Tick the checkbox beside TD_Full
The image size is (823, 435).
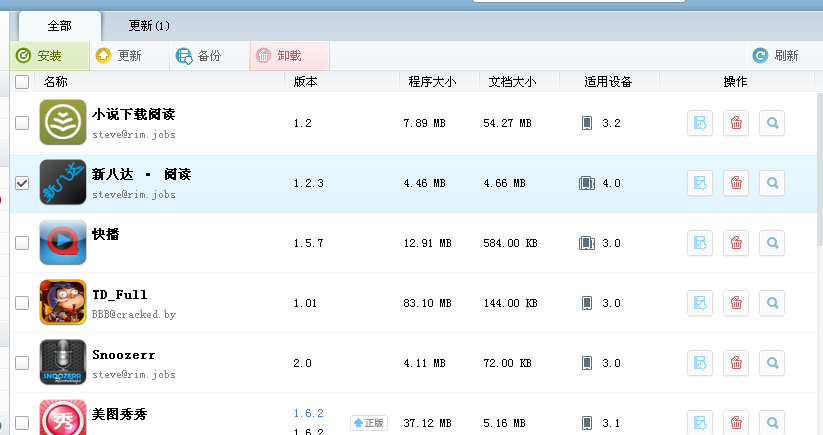tap(22, 303)
